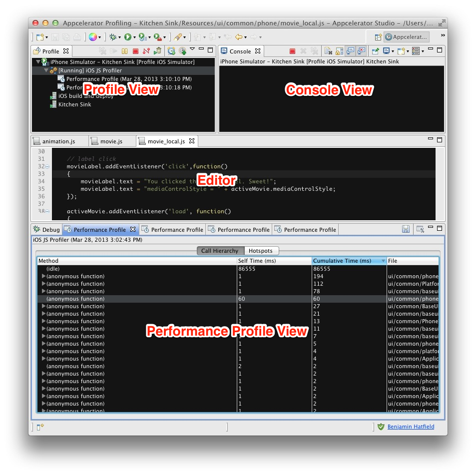Click the Appcelerator perspective button
Screen dimensions: 476x475
tap(406, 36)
